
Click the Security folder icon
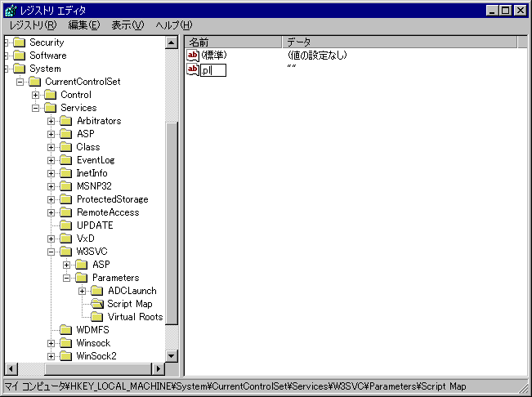coord(20,42)
